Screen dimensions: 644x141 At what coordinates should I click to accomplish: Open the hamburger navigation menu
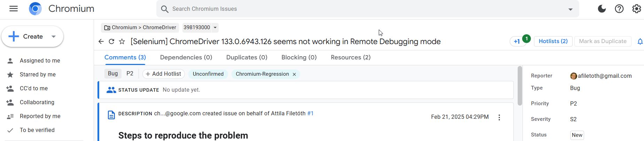coord(14,9)
